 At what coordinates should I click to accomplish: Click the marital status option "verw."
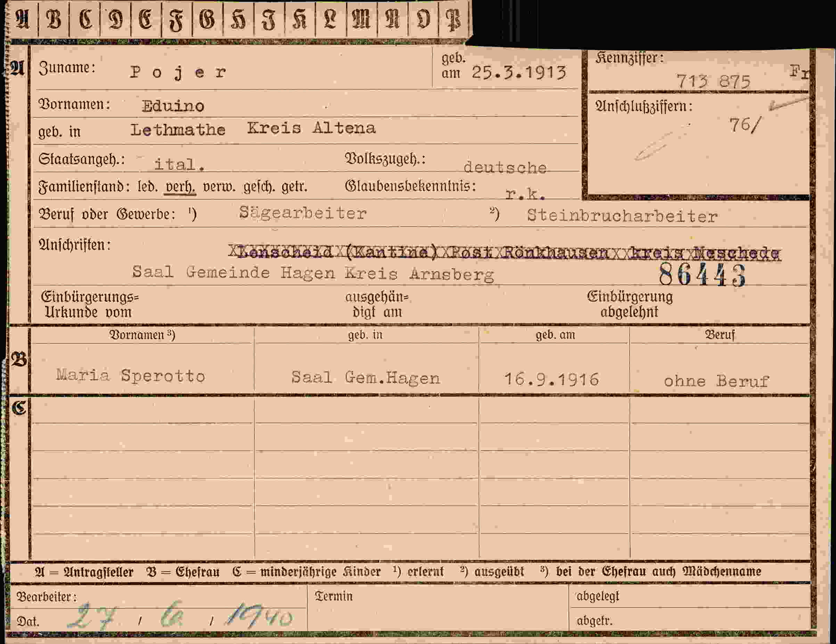coord(219,187)
